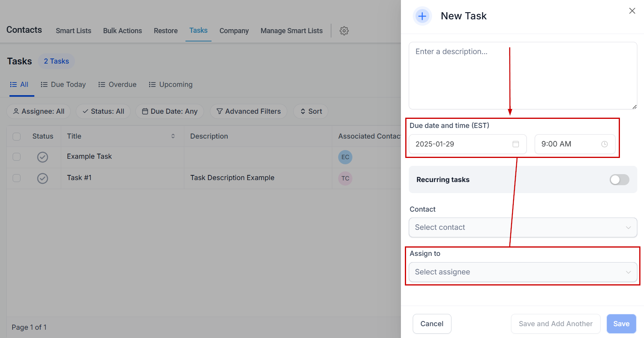Click the Save button
The image size is (644, 338).
coord(622,324)
